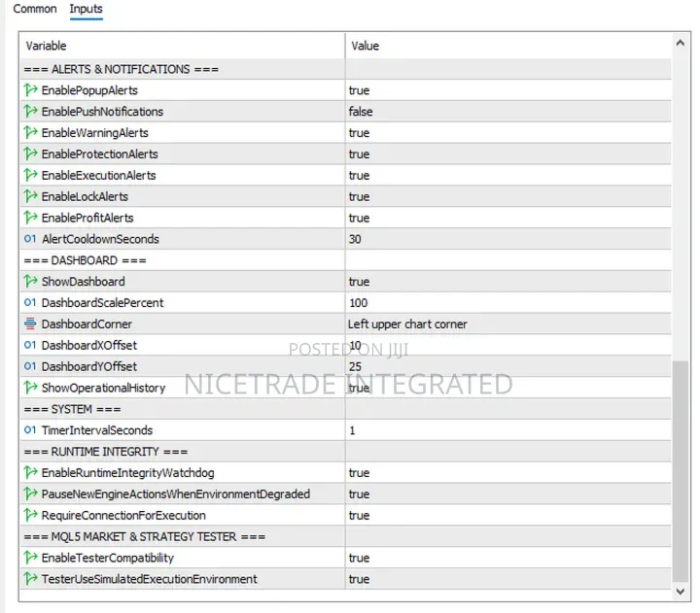700x613 pixels.
Task: Select the DashboardCorner variable name
Action: click(87, 324)
